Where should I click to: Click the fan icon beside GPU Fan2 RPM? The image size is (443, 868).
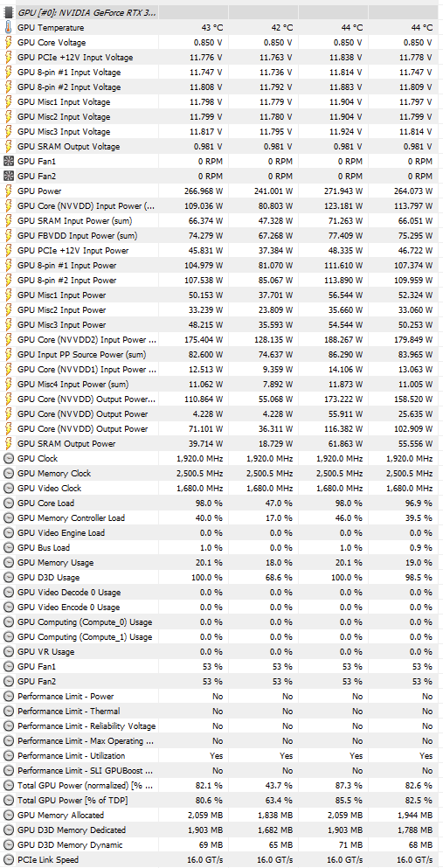tap(8, 176)
